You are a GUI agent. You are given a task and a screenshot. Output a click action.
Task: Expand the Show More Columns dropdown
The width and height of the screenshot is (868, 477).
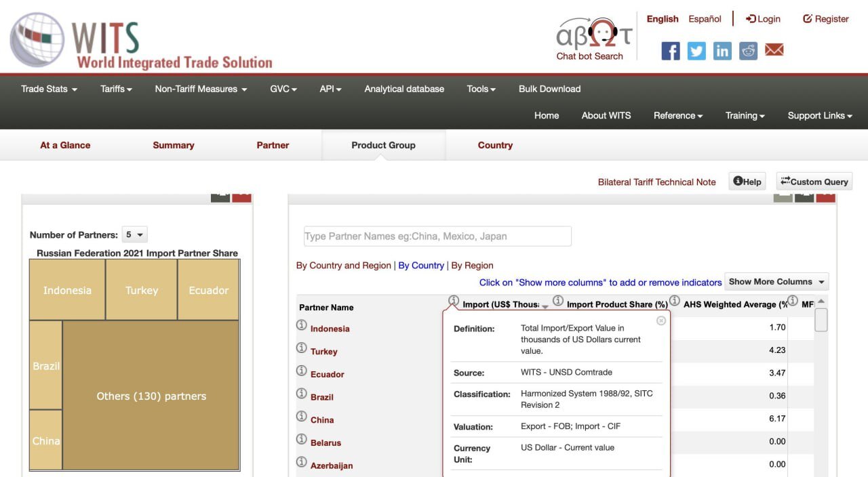pos(776,282)
